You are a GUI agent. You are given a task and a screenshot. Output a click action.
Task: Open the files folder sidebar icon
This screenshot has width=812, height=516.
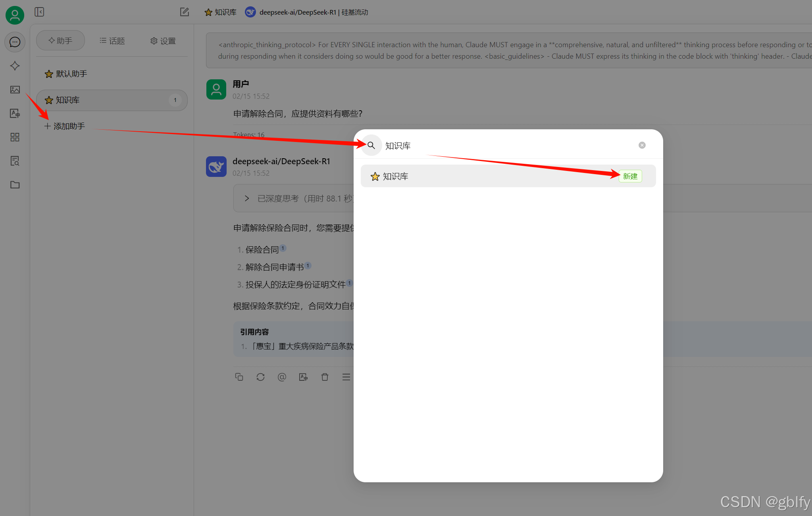pos(15,185)
